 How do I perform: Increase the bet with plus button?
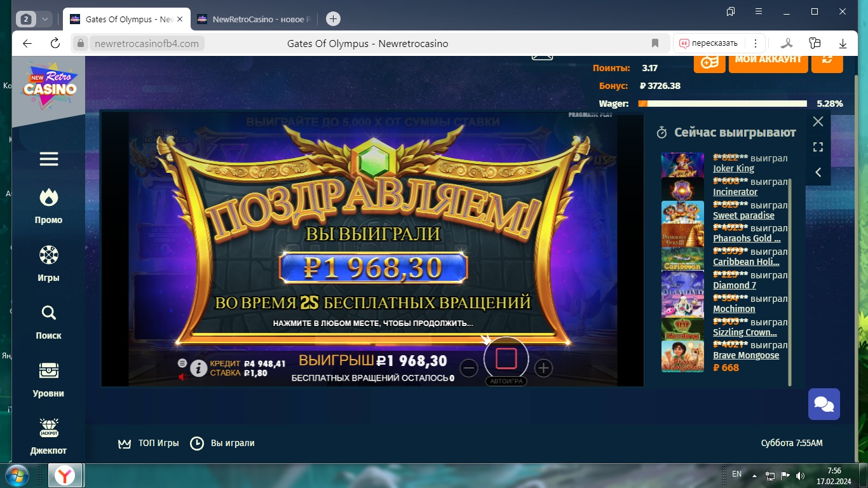[543, 368]
